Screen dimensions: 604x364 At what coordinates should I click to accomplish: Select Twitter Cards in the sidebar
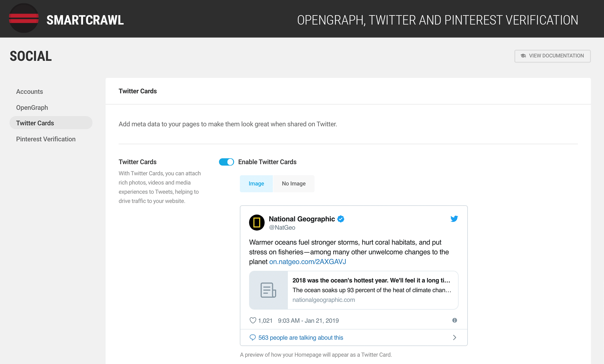[35, 123]
